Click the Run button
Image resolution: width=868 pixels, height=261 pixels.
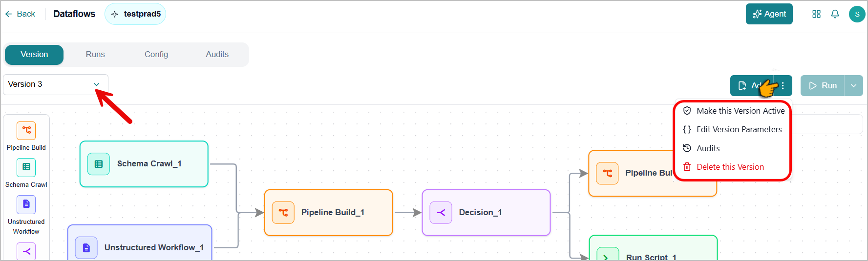coord(823,86)
